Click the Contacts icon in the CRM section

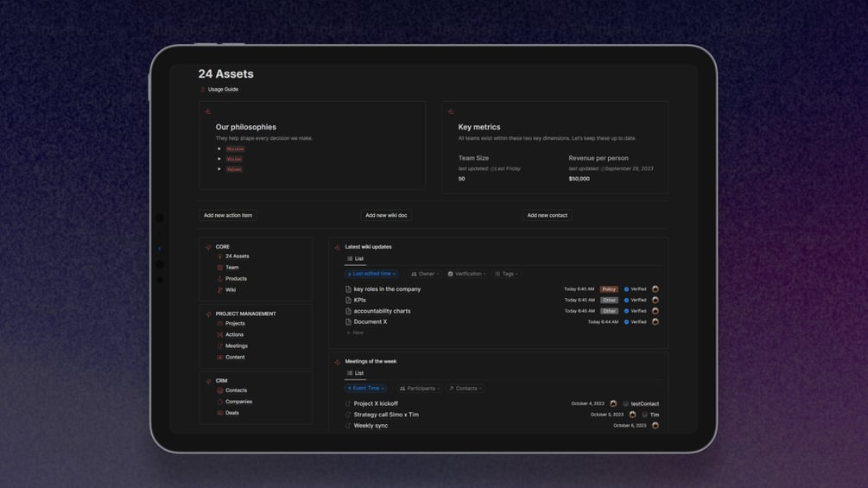[x=219, y=390]
